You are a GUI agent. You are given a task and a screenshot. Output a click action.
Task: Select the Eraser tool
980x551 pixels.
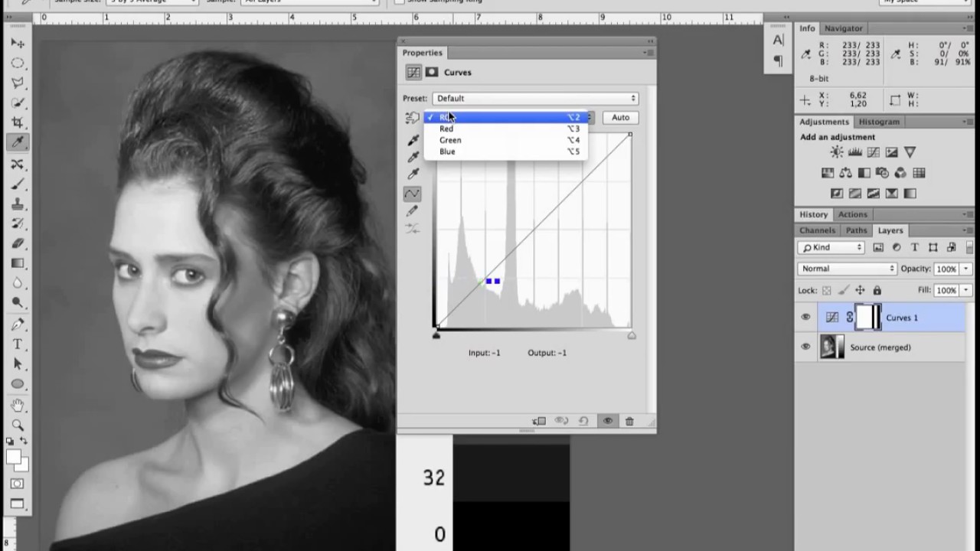18,243
